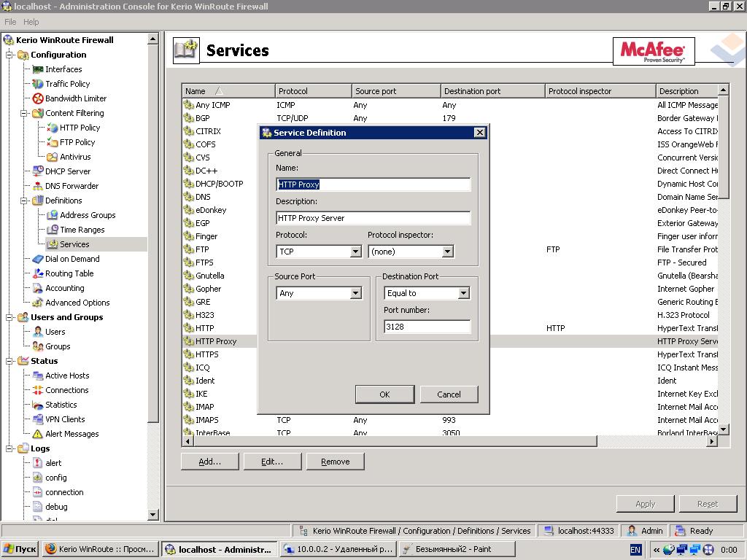Click the Time Ranges icon
747x560 pixels.
[x=53, y=230]
